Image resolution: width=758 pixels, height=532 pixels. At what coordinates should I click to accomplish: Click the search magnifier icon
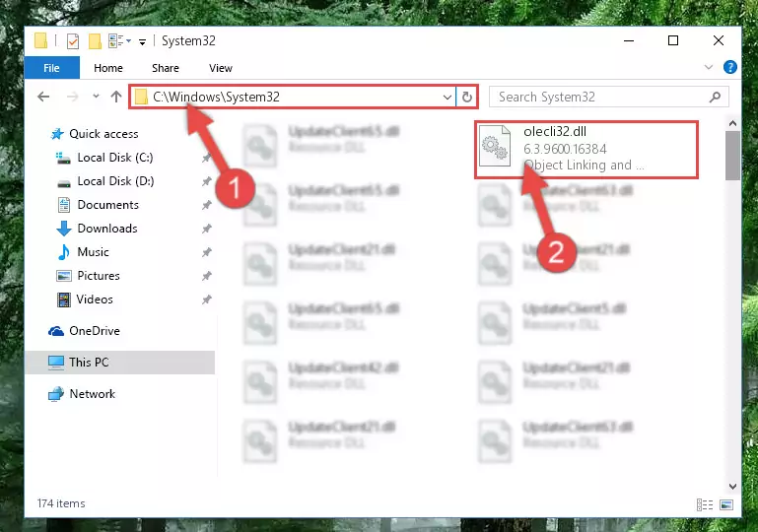[x=715, y=98]
